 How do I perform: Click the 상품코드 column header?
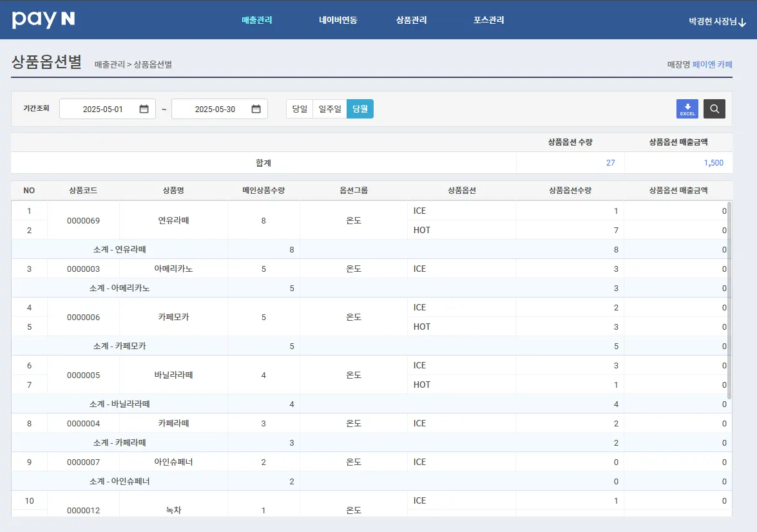tap(83, 191)
